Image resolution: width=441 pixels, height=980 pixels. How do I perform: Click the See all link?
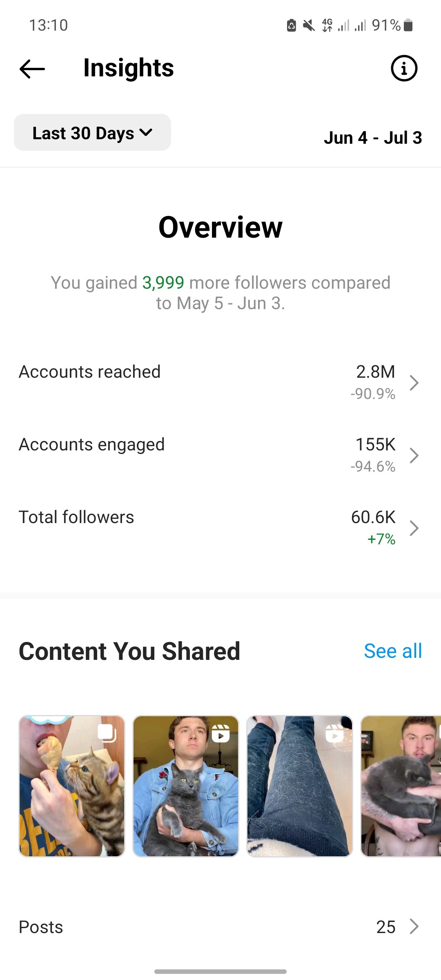pos(393,651)
